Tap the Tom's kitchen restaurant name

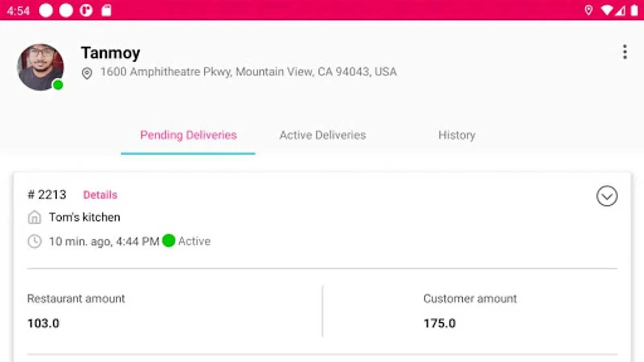point(85,218)
